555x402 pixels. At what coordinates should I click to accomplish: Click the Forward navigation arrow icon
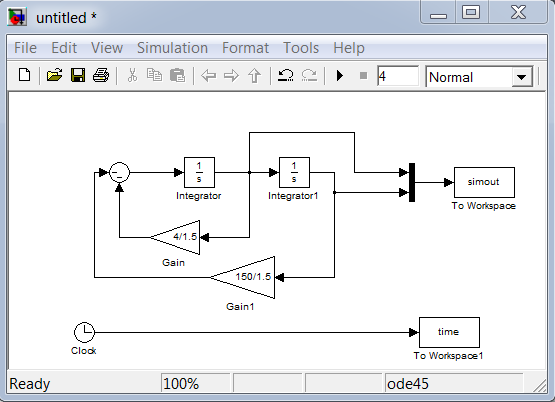coord(231,76)
